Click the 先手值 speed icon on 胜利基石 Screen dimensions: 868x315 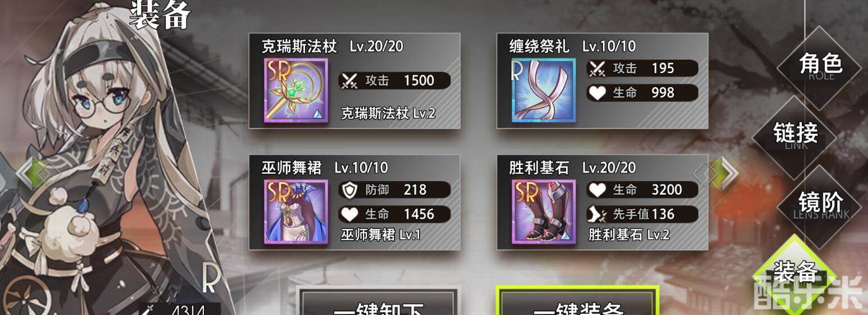tap(597, 214)
